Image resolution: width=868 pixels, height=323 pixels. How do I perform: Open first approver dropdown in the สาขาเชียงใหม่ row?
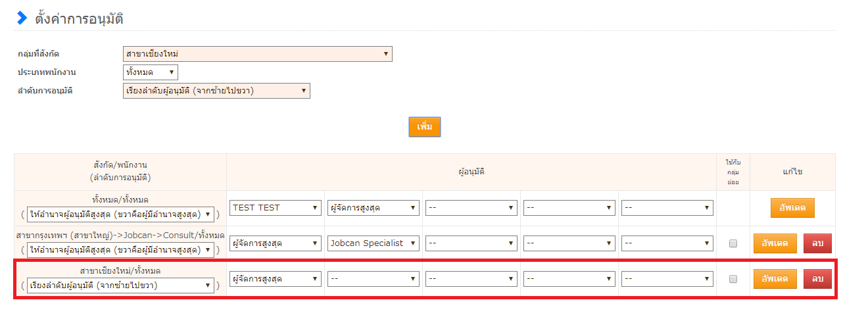[x=276, y=279]
